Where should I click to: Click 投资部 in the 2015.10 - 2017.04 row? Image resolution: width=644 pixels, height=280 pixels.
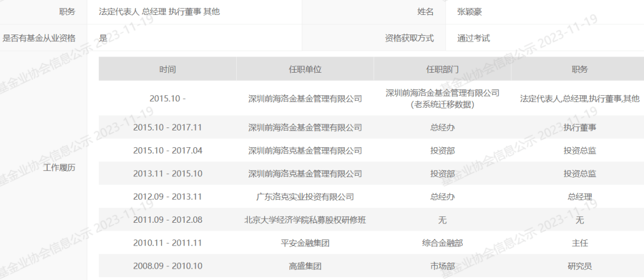point(442,151)
